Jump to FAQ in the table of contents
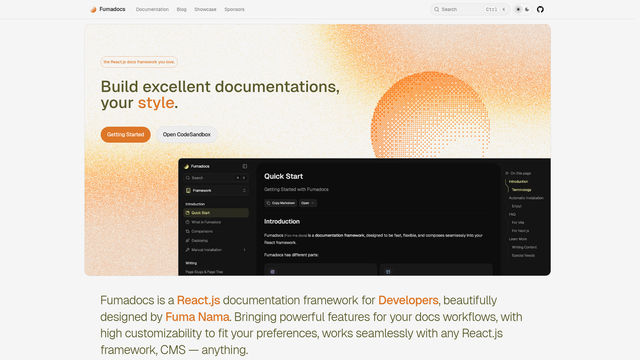The width and height of the screenshot is (640, 360). click(512, 214)
